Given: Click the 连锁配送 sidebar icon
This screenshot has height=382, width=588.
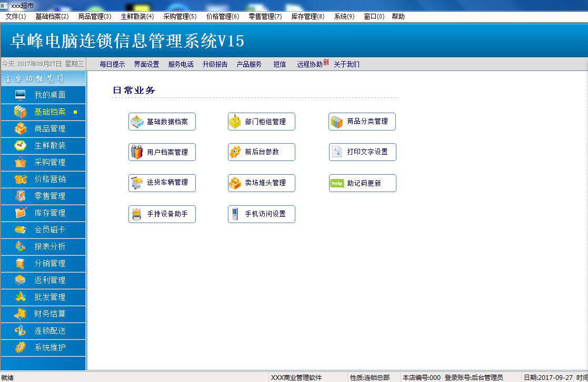Looking at the screenshot, I should pyautogui.click(x=20, y=330).
